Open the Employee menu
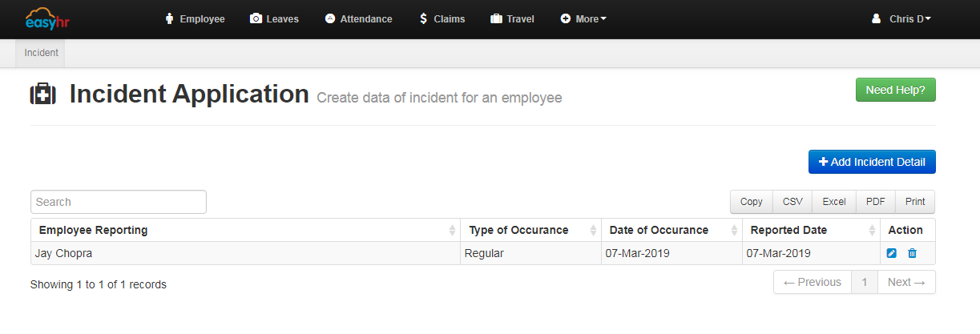 (x=195, y=19)
